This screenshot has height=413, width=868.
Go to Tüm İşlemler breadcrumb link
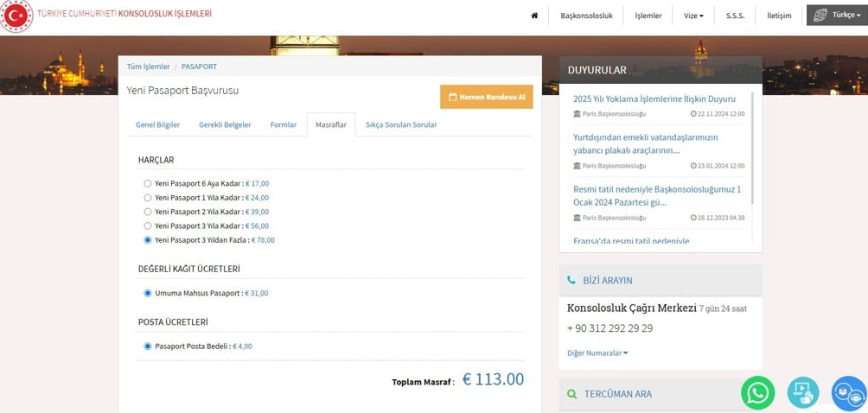(148, 67)
